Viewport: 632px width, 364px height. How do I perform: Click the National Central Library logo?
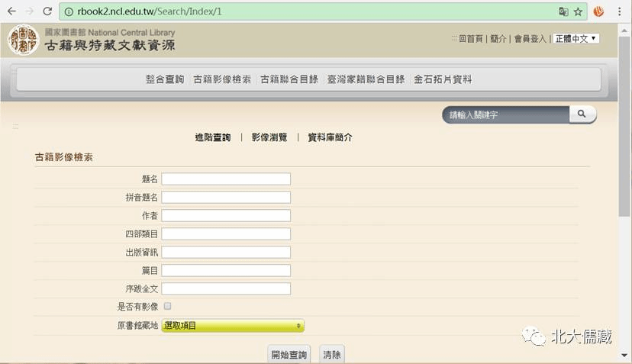click(x=23, y=40)
